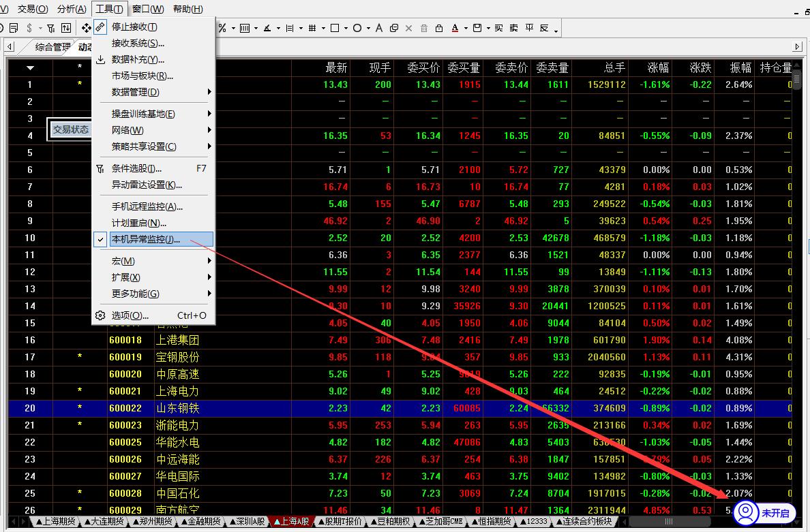Open dropdown arrow beside the rectangle tool
810x532 pixels.
click(x=346, y=29)
